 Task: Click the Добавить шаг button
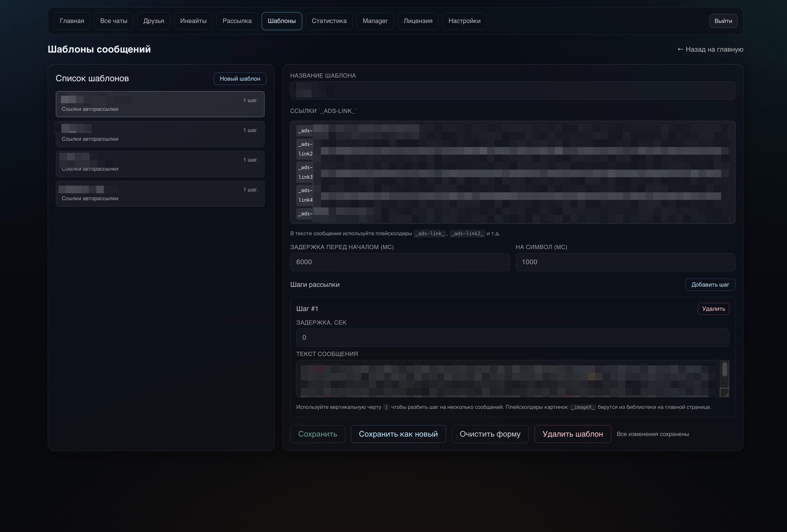point(710,285)
